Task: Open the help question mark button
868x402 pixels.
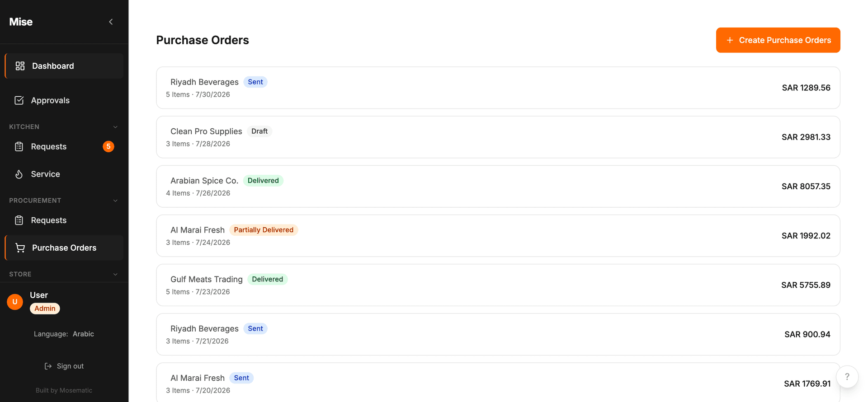Action: pyautogui.click(x=847, y=377)
